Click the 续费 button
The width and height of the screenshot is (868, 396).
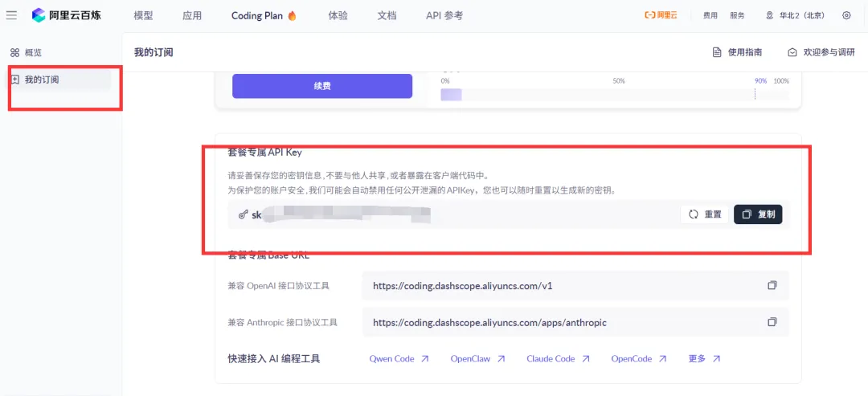(322, 86)
